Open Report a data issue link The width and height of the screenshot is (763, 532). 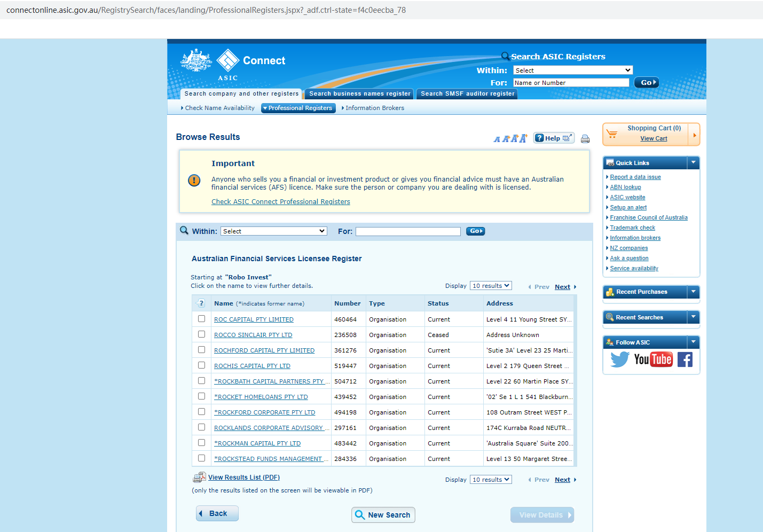click(x=635, y=177)
